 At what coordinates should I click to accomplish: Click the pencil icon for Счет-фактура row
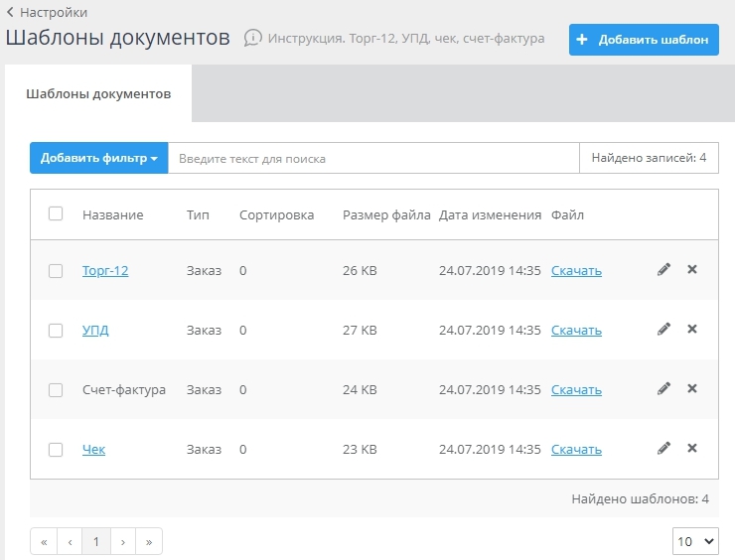point(663,389)
